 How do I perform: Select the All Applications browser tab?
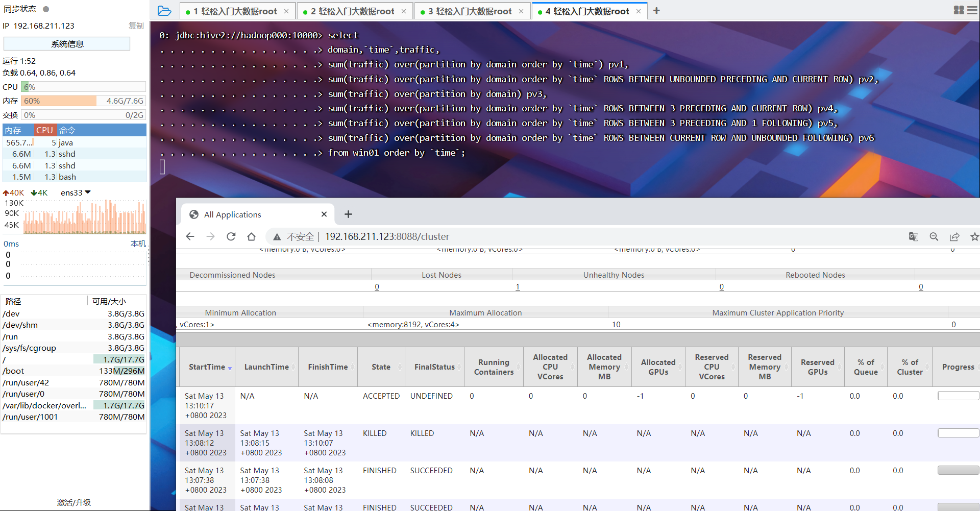pyautogui.click(x=258, y=214)
